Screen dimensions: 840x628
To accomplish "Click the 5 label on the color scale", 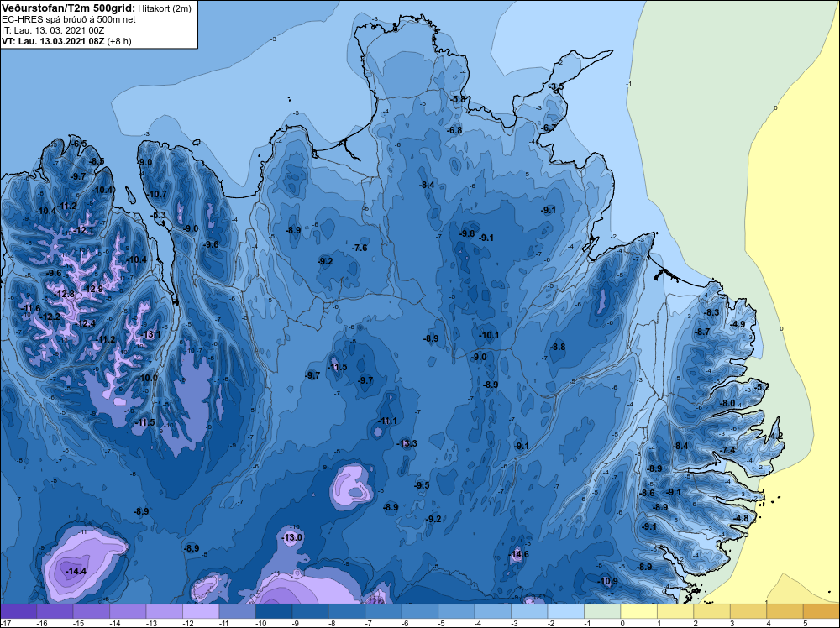I will point(805,623).
